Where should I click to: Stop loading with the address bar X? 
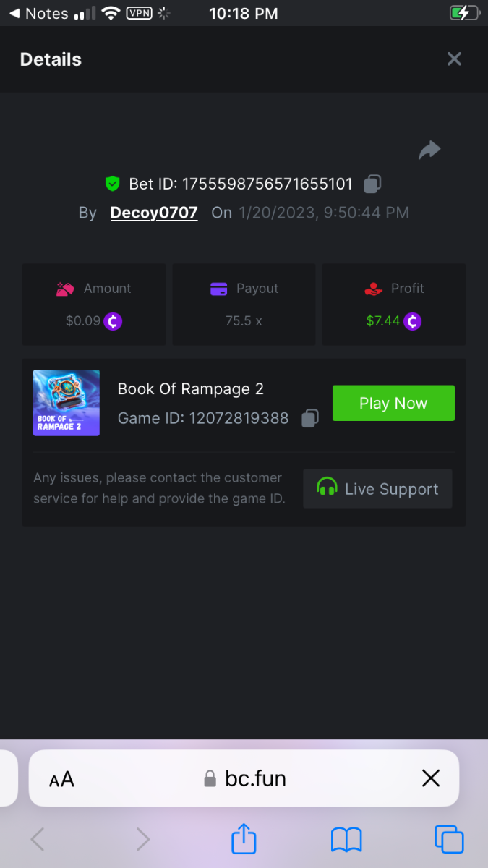(431, 778)
